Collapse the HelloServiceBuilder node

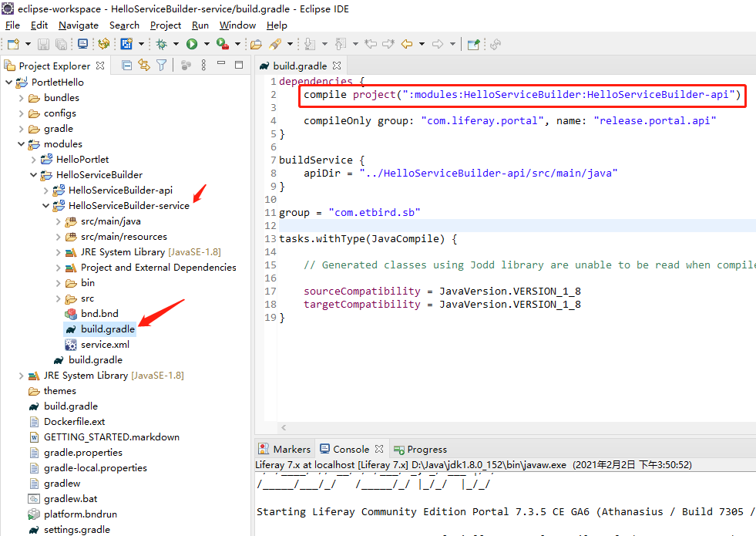click(34, 174)
